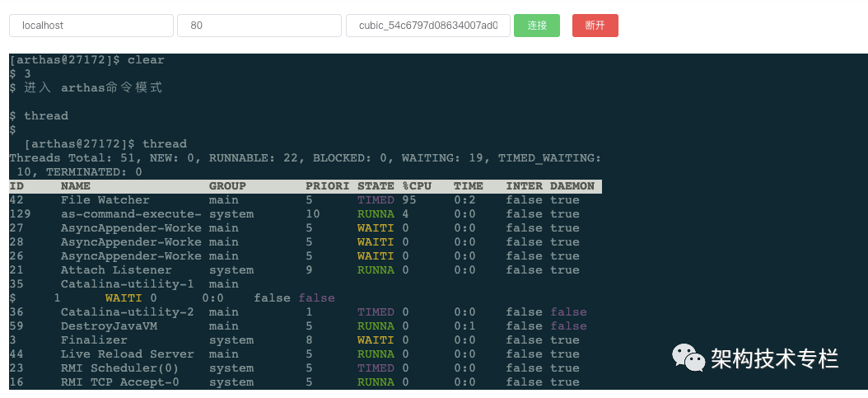Click the Catalina-utility-1 thread name
Screen dimensions: 868x398
[x=128, y=284]
